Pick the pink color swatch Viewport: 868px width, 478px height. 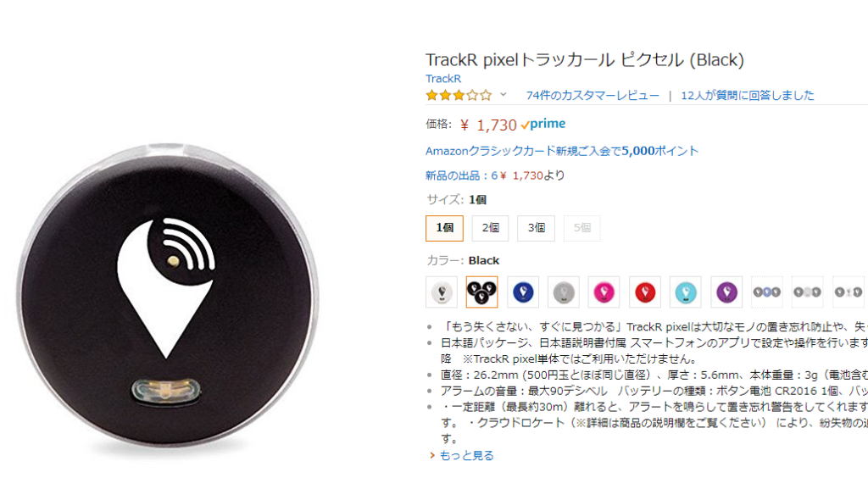pyautogui.click(x=604, y=292)
